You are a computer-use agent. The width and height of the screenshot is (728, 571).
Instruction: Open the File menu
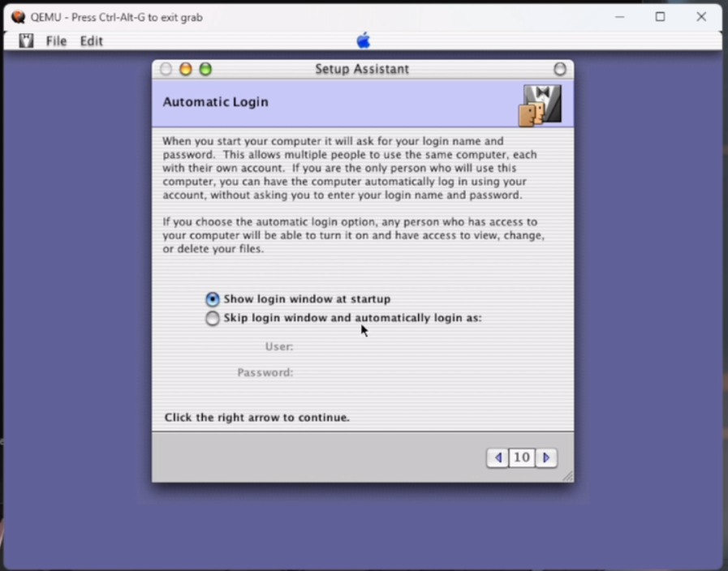(x=56, y=41)
